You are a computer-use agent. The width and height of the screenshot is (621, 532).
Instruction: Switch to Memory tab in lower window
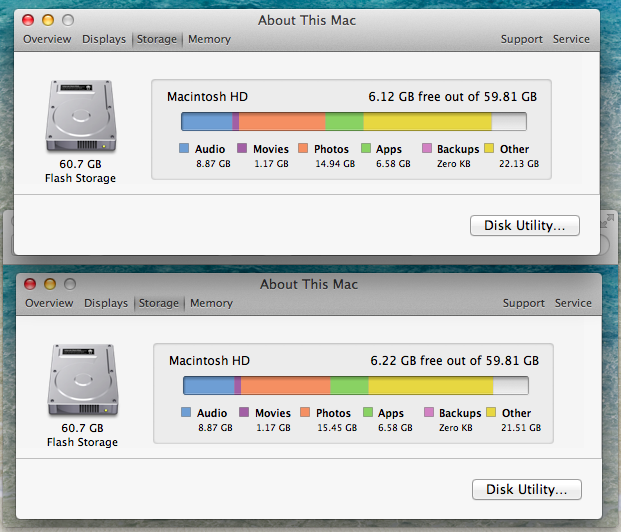tap(211, 303)
